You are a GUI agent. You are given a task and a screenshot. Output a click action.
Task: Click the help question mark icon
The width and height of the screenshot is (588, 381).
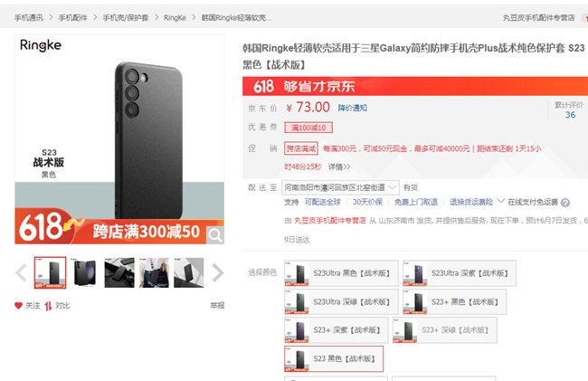[564, 202]
